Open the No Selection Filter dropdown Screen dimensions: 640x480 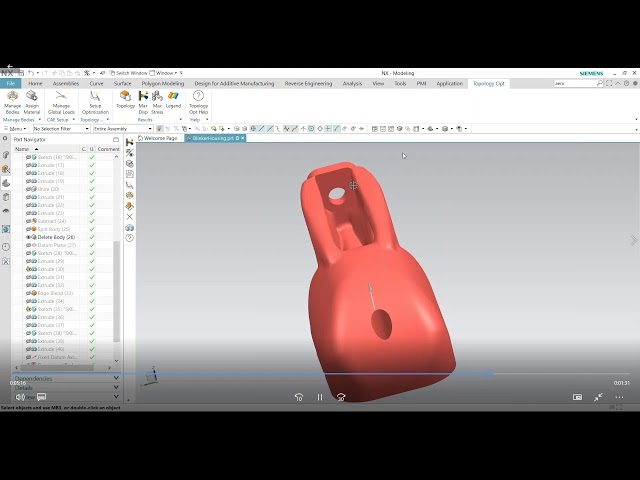coord(61,129)
